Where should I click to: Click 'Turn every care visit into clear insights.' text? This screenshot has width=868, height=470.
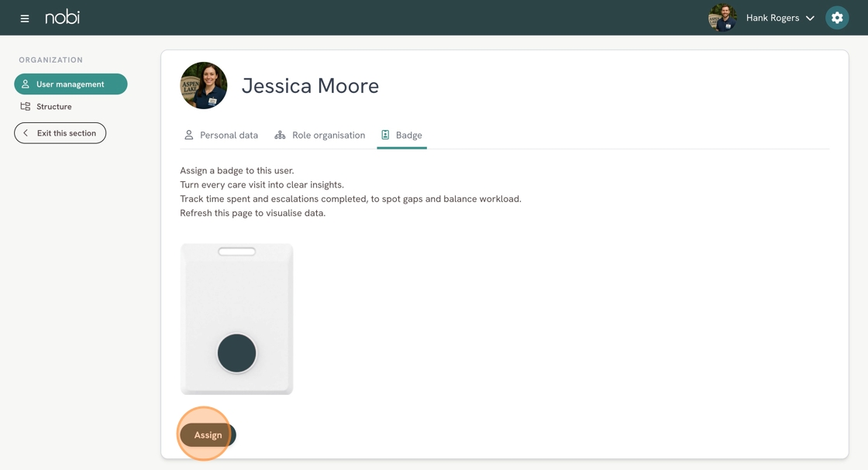pos(262,185)
